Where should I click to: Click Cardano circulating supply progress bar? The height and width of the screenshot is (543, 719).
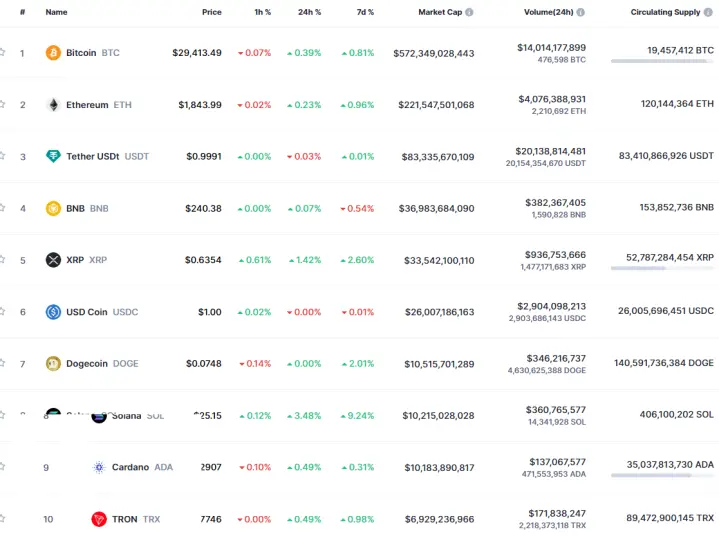click(x=662, y=476)
